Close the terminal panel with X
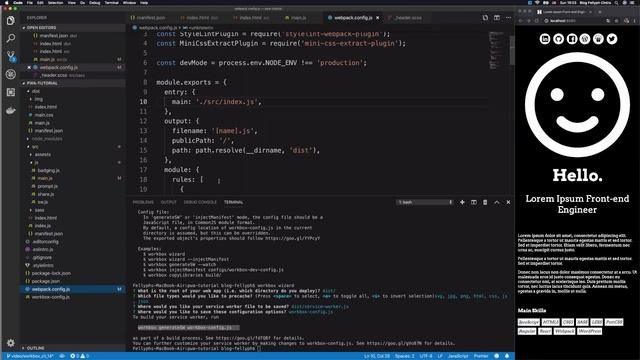This screenshot has height=360, width=640. pos(508,202)
